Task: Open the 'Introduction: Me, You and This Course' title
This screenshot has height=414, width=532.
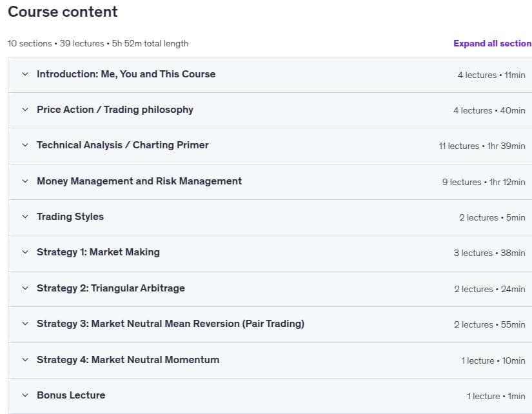Action: click(126, 74)
